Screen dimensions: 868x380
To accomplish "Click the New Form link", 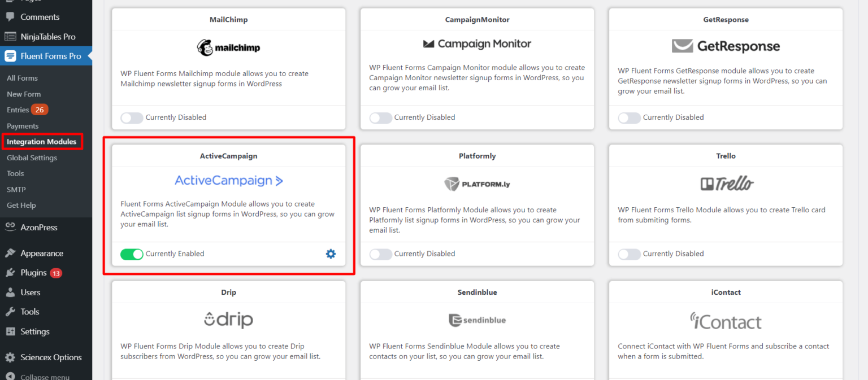I will pyautogui.click(x=24, y=94).
